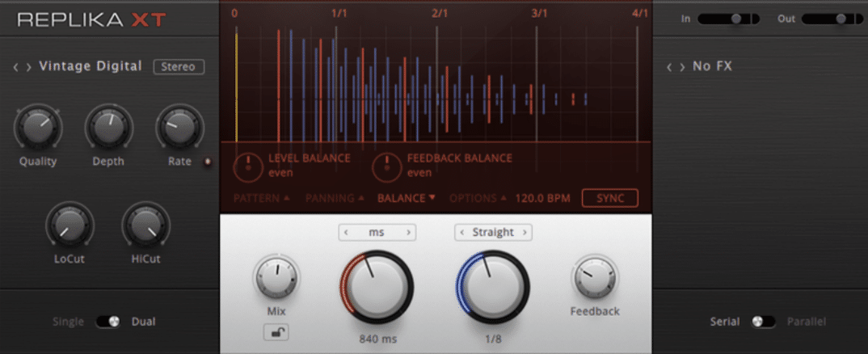Open the Vintage Digital mode menu
Screen dimensions: 868x354
91,66
